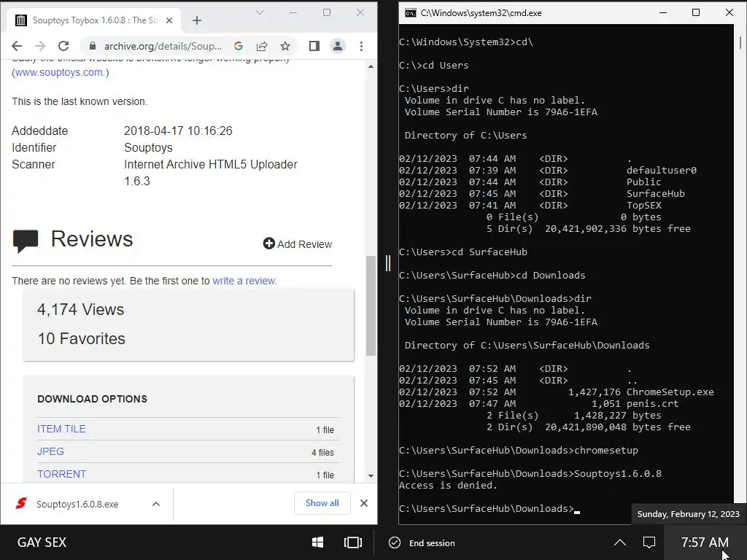
Task: Click DOWNLOAD OPTIONS heading
Action: pos(93,399)
